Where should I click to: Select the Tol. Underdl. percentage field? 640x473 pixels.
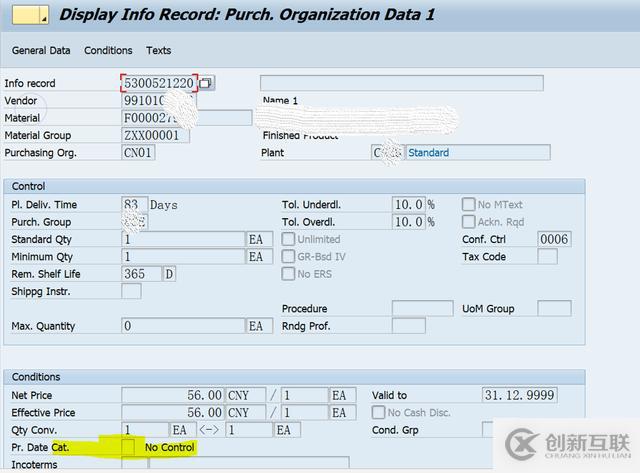coord(409,204)
